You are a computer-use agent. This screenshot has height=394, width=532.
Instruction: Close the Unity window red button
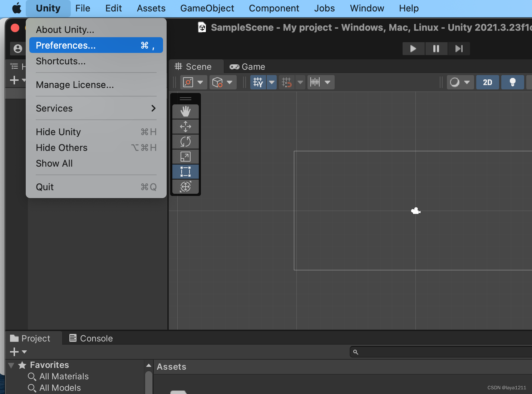15,28
